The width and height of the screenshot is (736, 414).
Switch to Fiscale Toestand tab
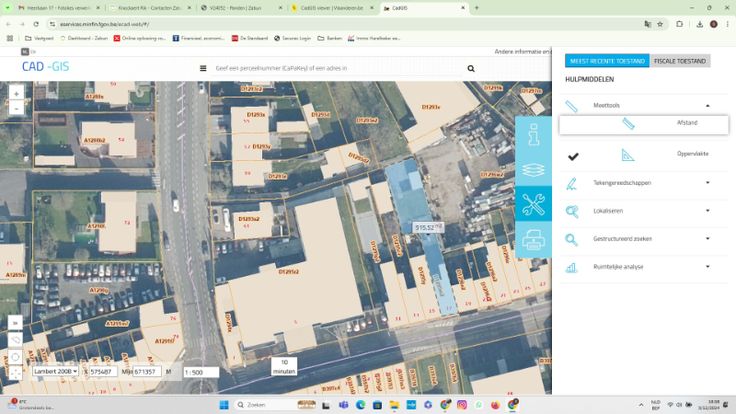[680, 61]
